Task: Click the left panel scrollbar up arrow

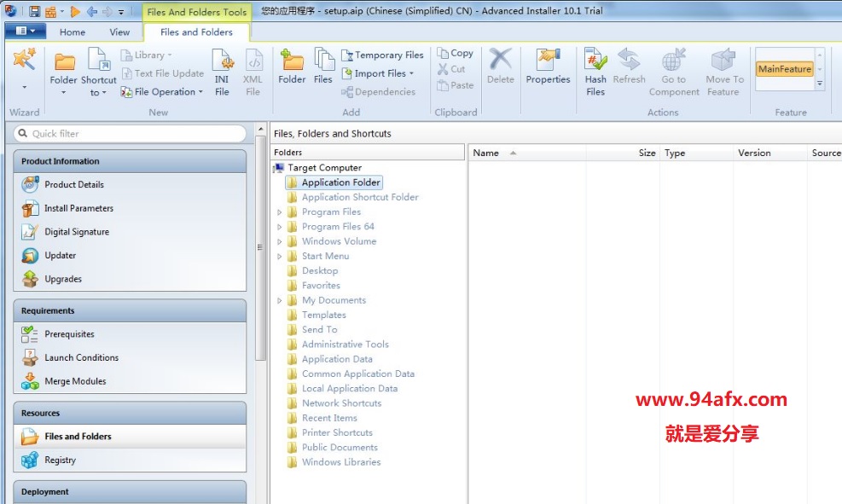Action: [x=260, y=130]
